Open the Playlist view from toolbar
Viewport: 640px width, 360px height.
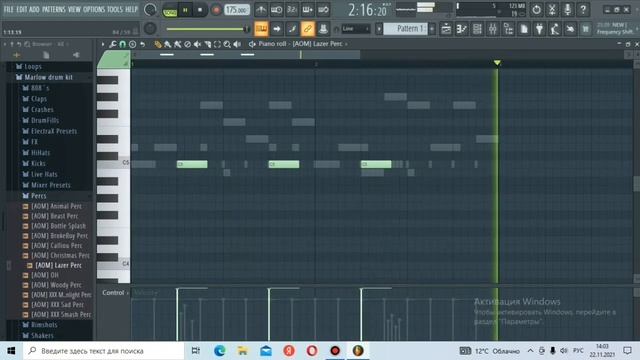click(x=446, y=29)
